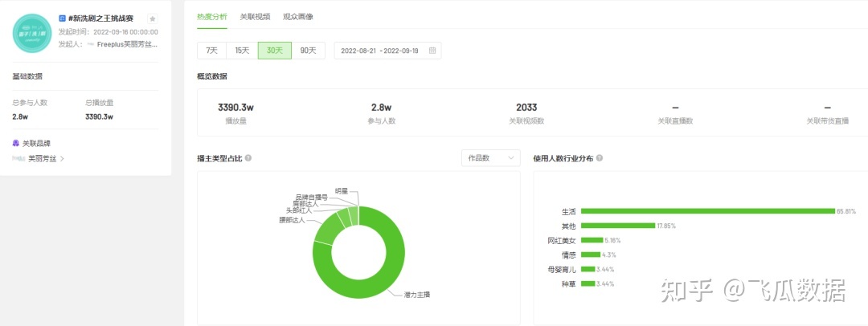868x326 pixels.
Task: Expand the 美丽芳丝 brand chevron arrow
Action: (63, 159)
